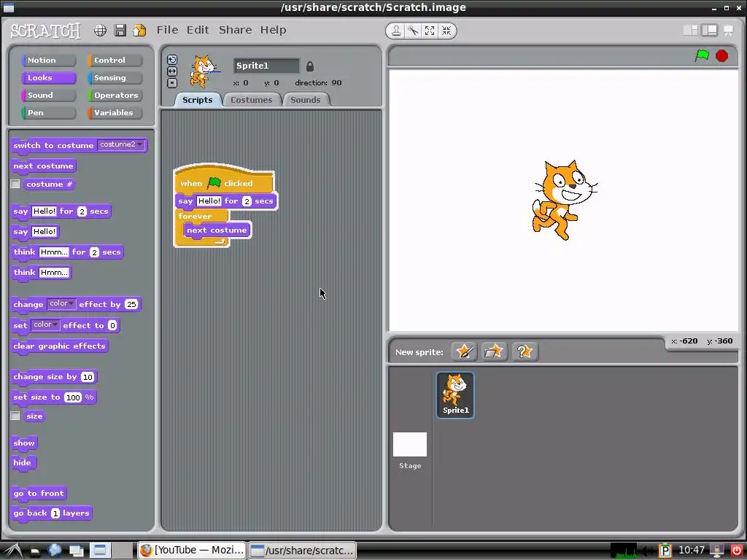Image resolution: width=747 pixels, height=560 pixels.
Task: Select the delete scissors tool
Action: pyautogui.click(x=413, y=31)
